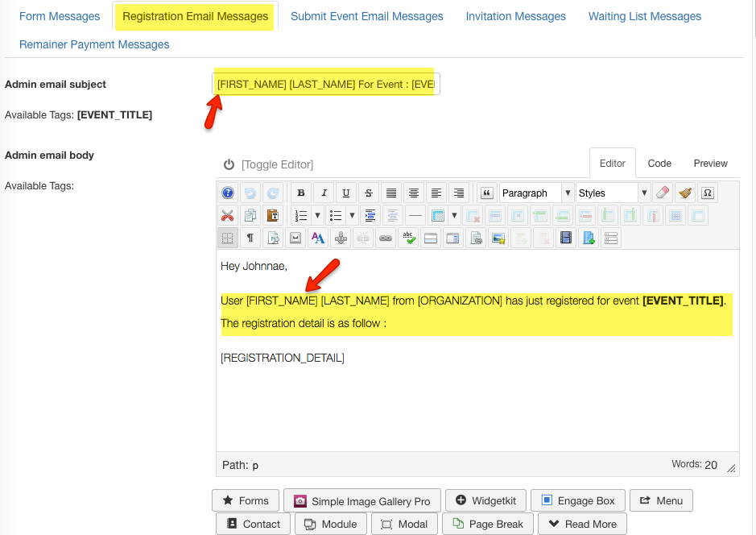The image size is (756, 535).
Task: Insert a table into the email body
Action: coord(440,215)
